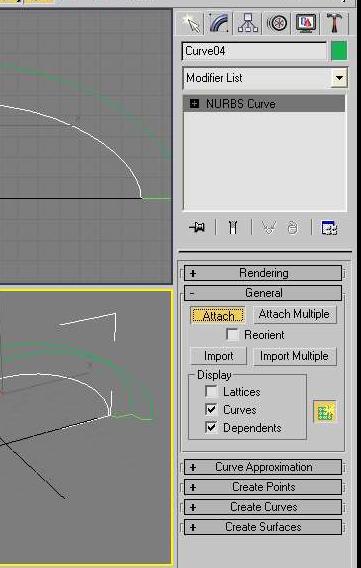Click the Curve04 object name field
The height and width of the screenshot is (568, 361).
(x=254, y=51)
